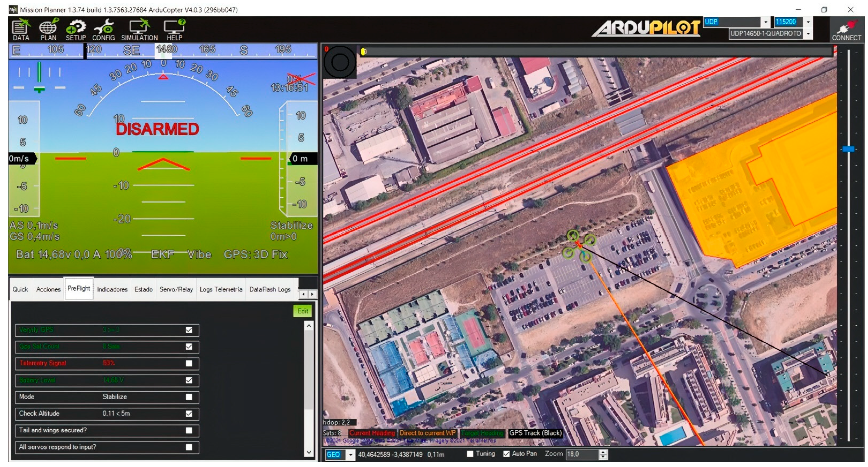The width and height of the screenshot is (868, 467).
Task: Click the SETUP gear icon
Action: (x=75, y=30)
